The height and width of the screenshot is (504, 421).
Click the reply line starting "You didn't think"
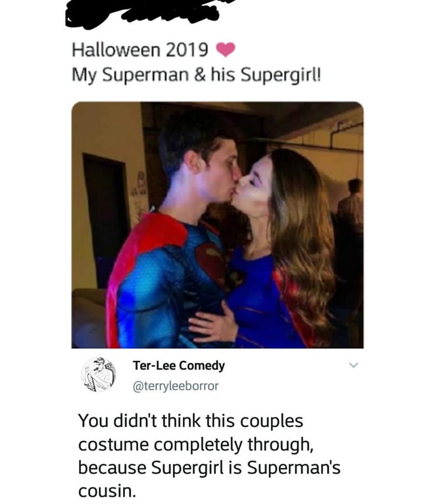click(x=191, y=420)
